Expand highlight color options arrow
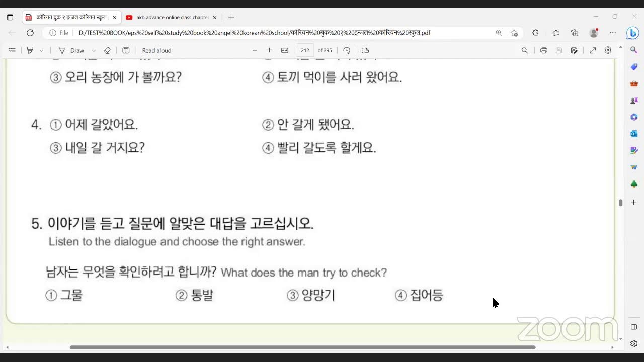644x362 pixels. click(42, 51)
